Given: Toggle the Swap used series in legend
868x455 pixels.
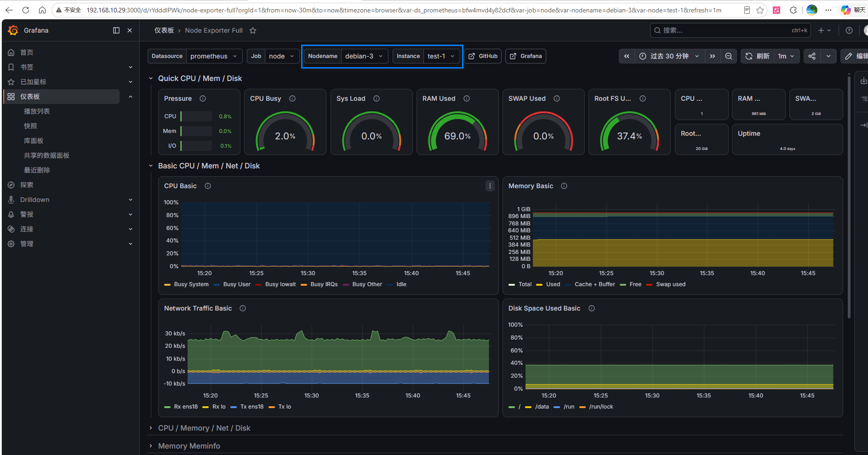Looking at the screenshot, I should point(671,284).
